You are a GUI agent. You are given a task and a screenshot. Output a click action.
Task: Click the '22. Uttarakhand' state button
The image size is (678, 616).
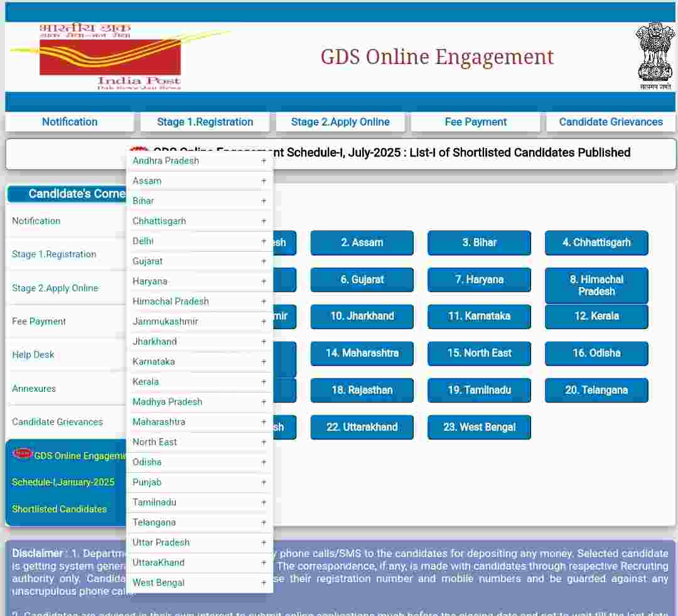click(x=362, y=428)
